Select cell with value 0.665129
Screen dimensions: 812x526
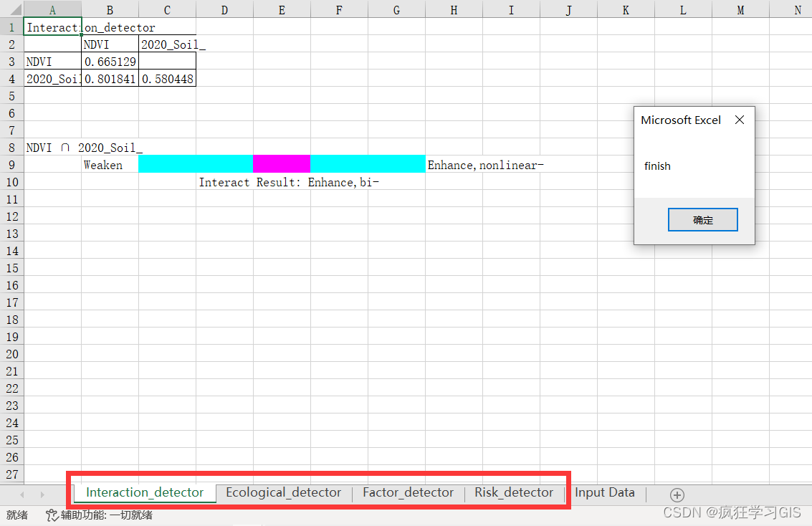tap(110, 62)
